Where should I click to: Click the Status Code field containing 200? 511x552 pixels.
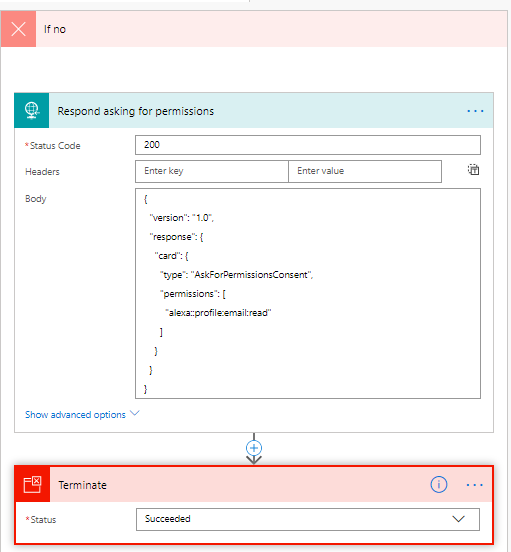[x=308, y=145]
